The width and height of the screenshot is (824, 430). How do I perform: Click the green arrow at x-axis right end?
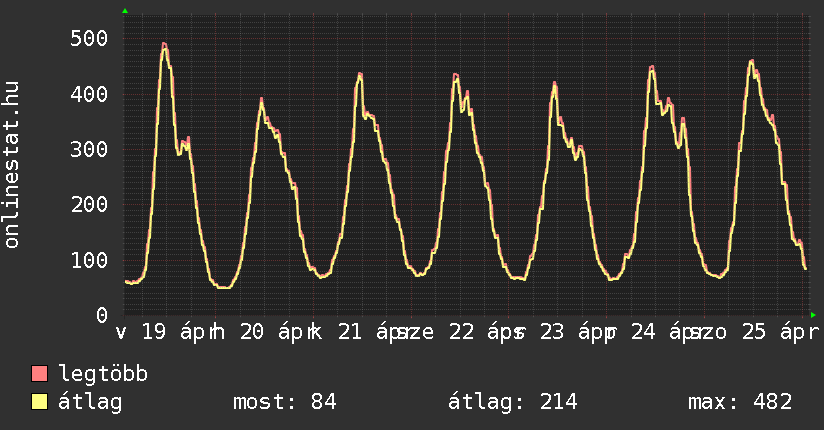coord(813,314)
